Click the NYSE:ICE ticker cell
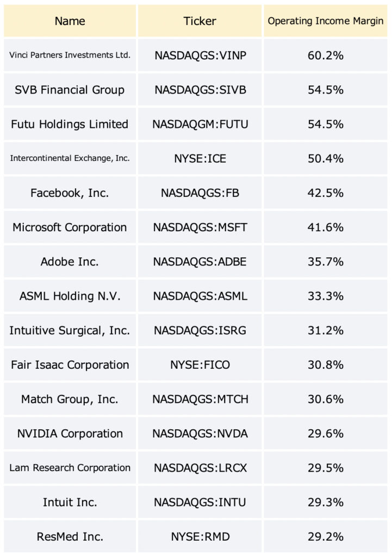The height and width of the screenshot is (557, 392). [200, 158]
